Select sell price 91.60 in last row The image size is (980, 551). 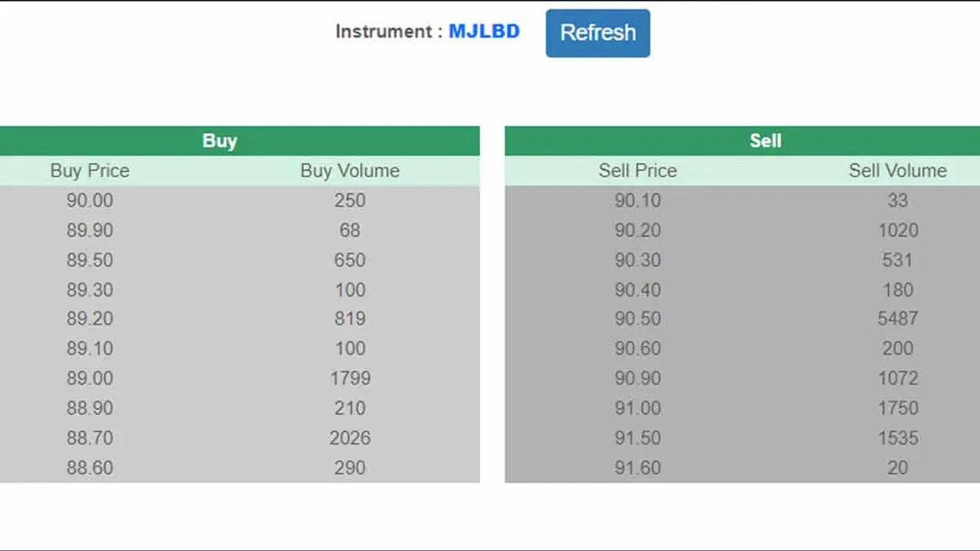tap(638, 468)
